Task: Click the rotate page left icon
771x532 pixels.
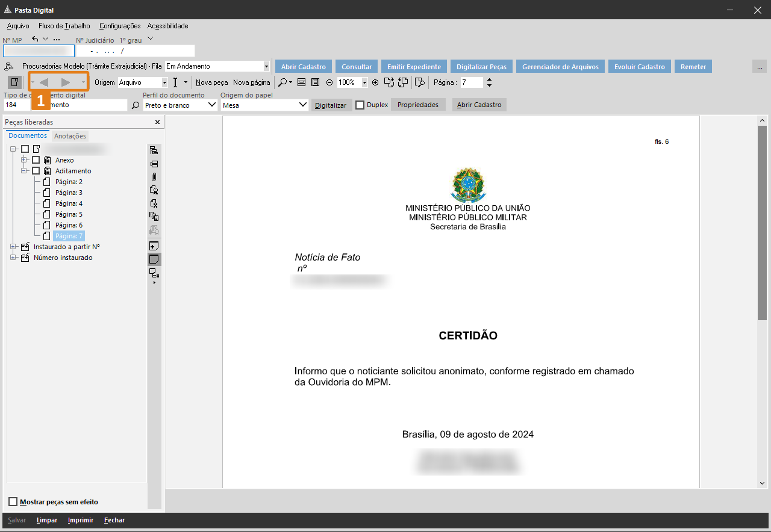Action: (403, 82)
